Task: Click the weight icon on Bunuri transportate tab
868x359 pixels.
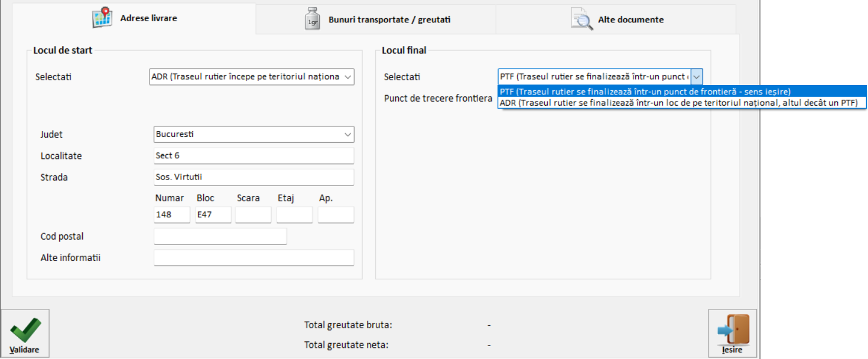Action: pyautogui.click(x=313, y=18)
